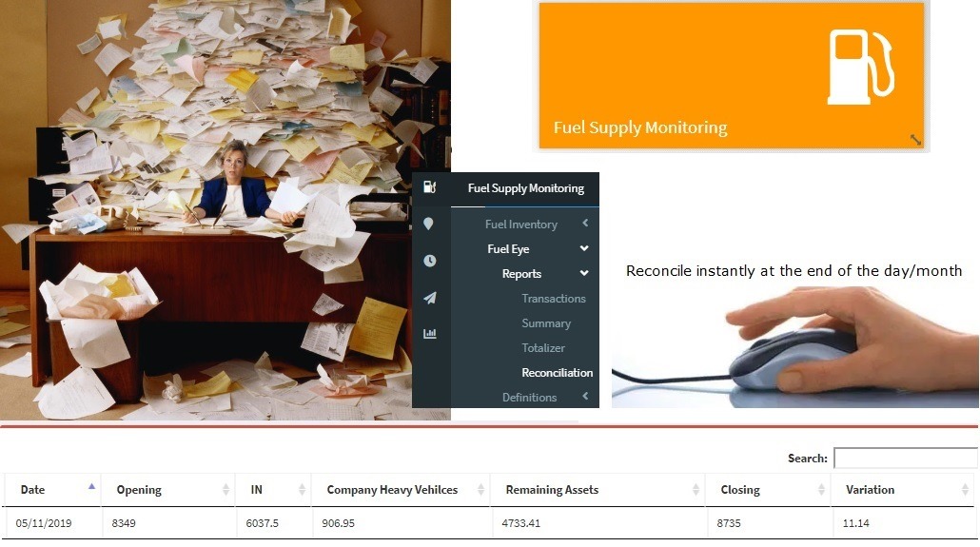This screenshot has height=547, width=980.
Task: Select the location pin sidebar icon
Action: pyautogui.click(x=429, y=224)
